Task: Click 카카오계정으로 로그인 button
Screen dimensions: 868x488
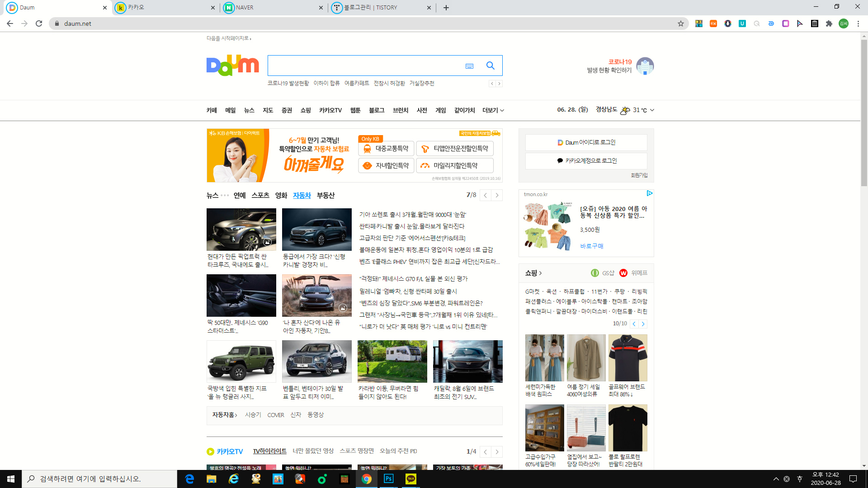Action: tap(586, 161)
